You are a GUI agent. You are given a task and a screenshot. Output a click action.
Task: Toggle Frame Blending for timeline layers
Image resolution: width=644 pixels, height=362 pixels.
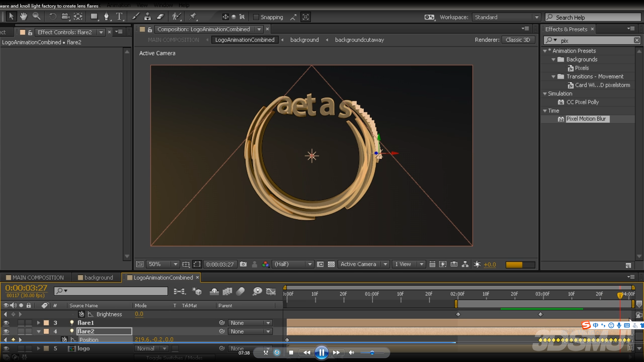[x=227, y=292]
